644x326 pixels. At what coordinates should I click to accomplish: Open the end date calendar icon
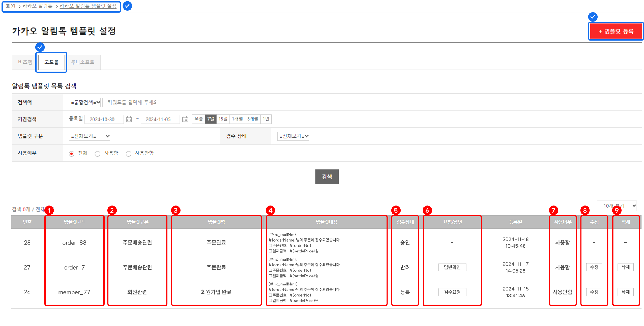(185, 119)
